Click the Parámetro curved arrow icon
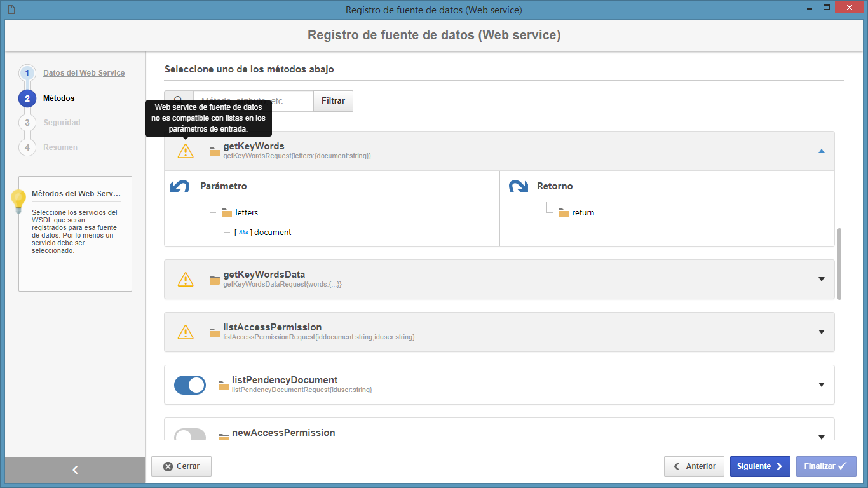This screenshot has width=868, height=488. click(180, 186)
